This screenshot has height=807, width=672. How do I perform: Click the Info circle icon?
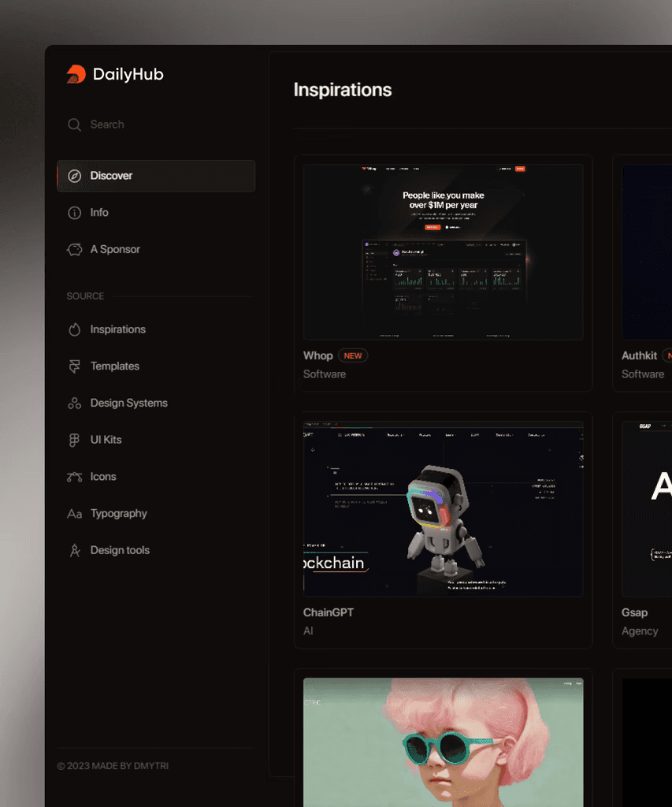click(x=75, y=212)
